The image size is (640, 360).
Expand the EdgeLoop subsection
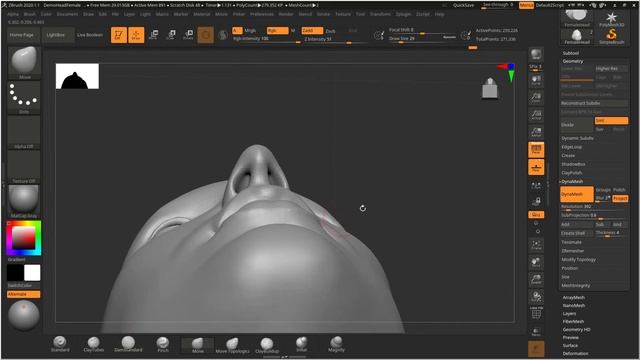tap(571, 147)
